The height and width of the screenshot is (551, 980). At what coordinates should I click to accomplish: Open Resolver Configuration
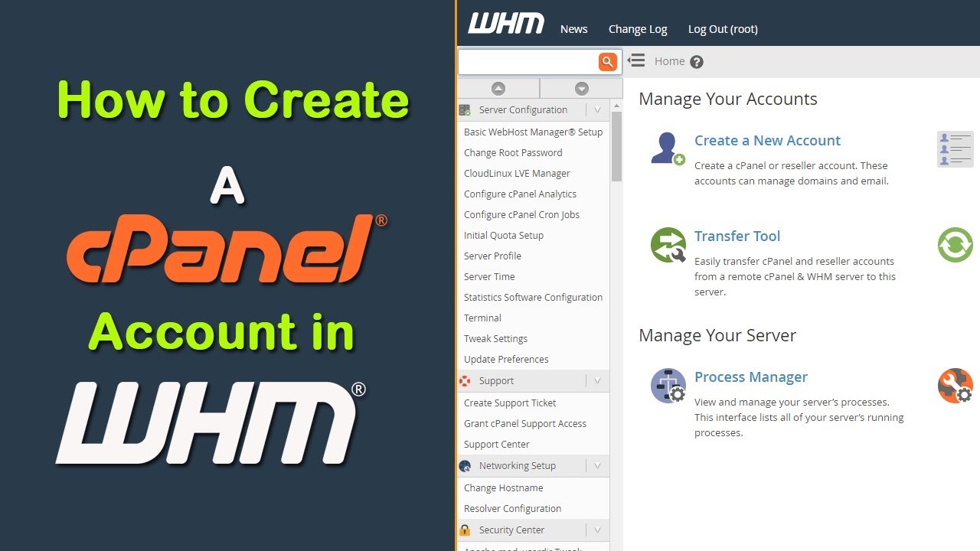pyautogui.click(x=512, y=509)
